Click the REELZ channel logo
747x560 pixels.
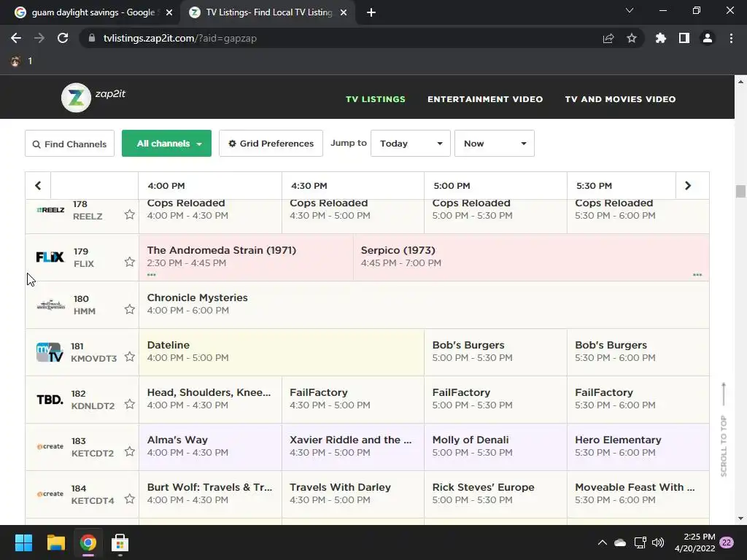(x=50, y=209)
